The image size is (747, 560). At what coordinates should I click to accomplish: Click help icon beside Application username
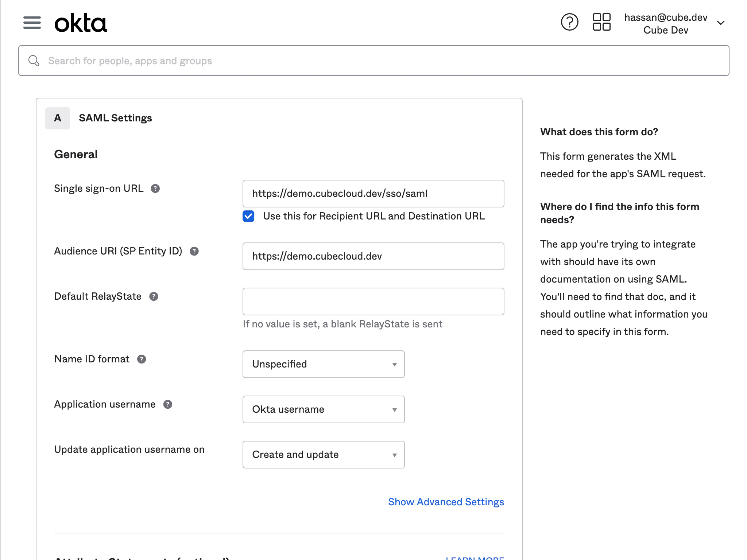[168, 404]
